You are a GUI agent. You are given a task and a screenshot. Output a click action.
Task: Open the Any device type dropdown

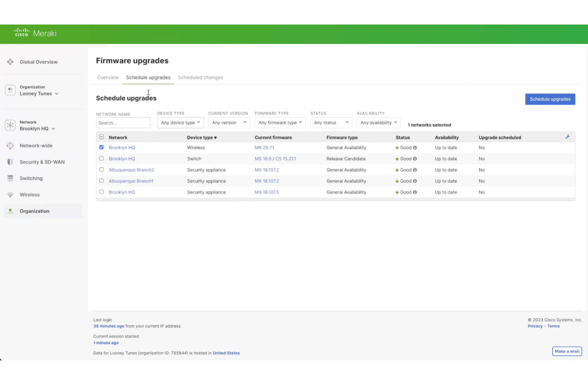point(180,123)
